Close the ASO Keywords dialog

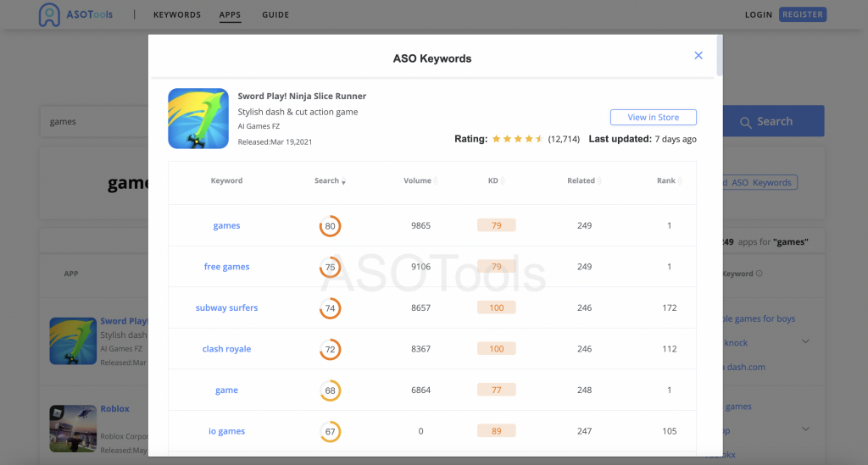(698, 55)
